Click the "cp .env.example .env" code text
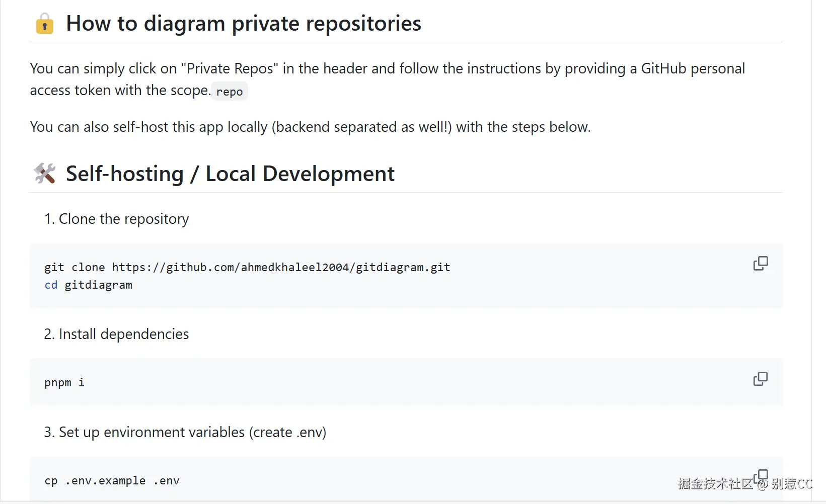 (x=112, y=480)
